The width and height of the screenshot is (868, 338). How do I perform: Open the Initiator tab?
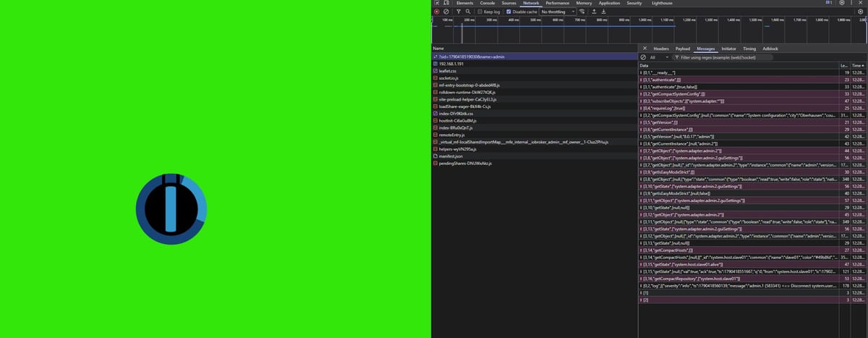728,48
